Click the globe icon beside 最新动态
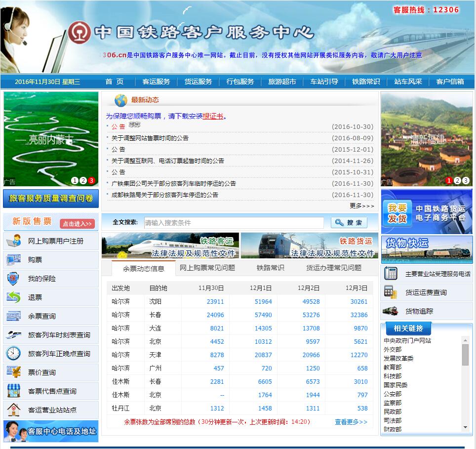Screen dimensions: 476x449 point(121,100)
